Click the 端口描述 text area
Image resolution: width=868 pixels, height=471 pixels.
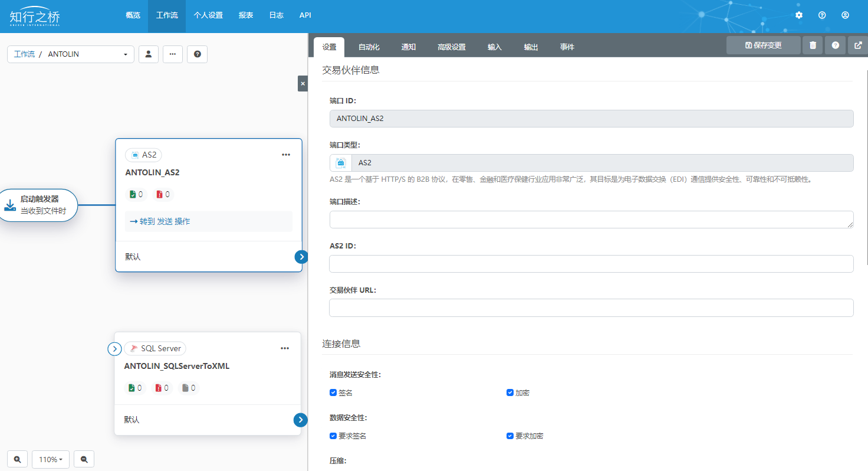[591, 220]
